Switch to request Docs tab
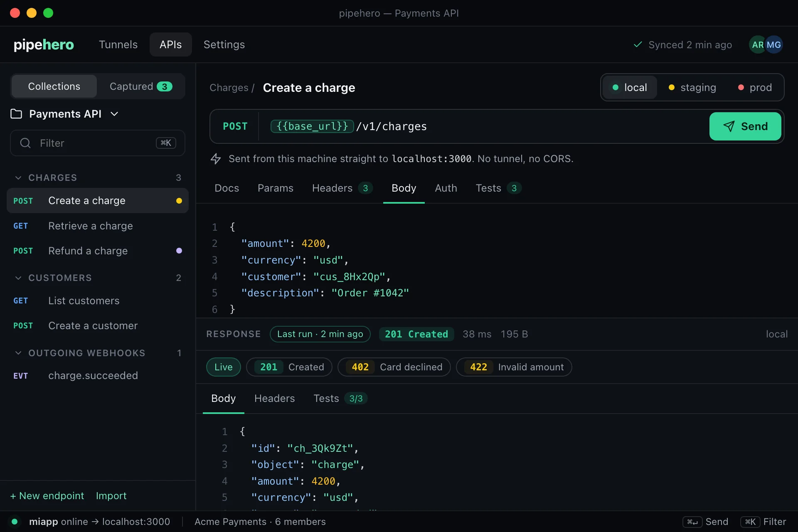The width and height of the screenshot is (798, 532). click(x=227, y=188)
